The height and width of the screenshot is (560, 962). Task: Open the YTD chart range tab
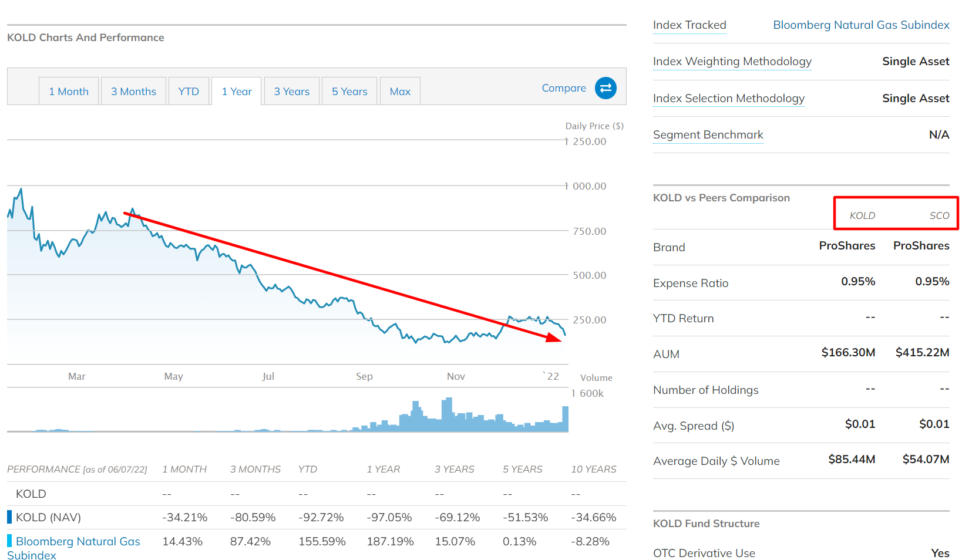[x=189, y=91]
